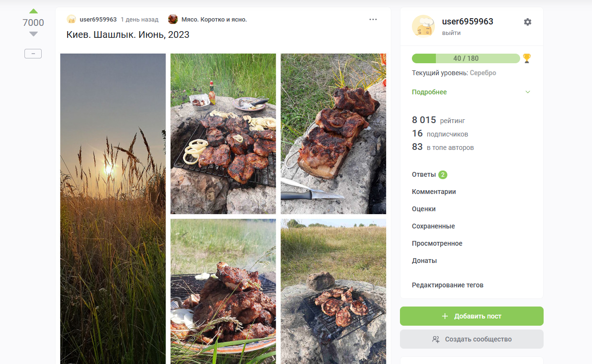The width and height of the screenshot is (592, 364).
Task: Click the chef profile avatar in the sidebar
Action: [x=423, y=26]
